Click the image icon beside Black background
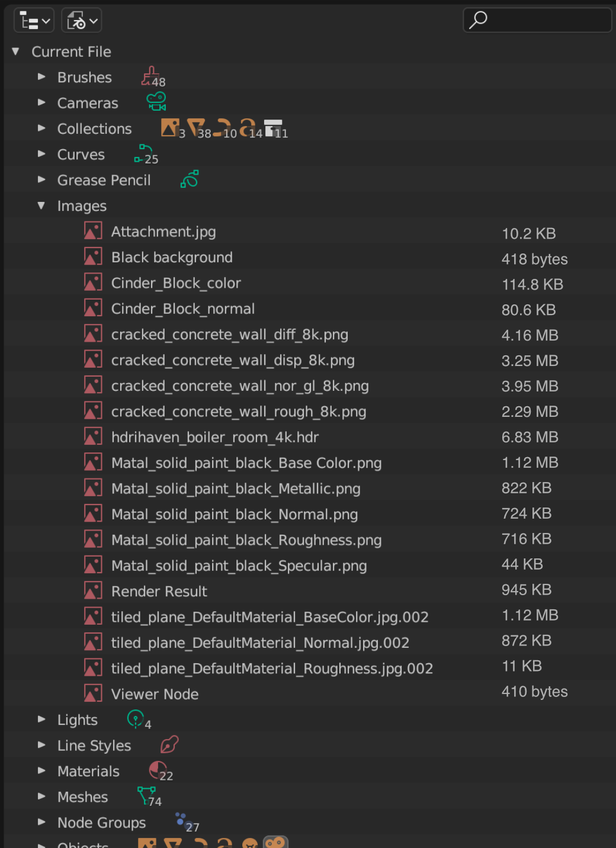The width and height of the screenshot is (616, 848). (93, 257)
